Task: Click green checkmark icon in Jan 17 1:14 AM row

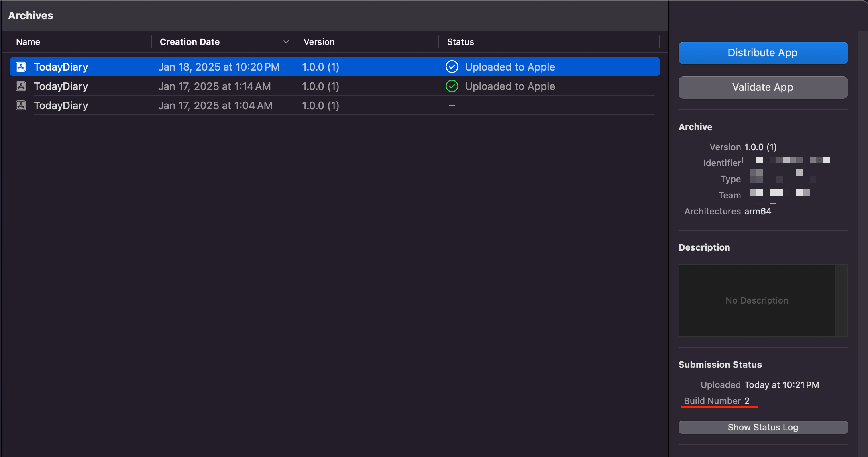Action: 452,86
